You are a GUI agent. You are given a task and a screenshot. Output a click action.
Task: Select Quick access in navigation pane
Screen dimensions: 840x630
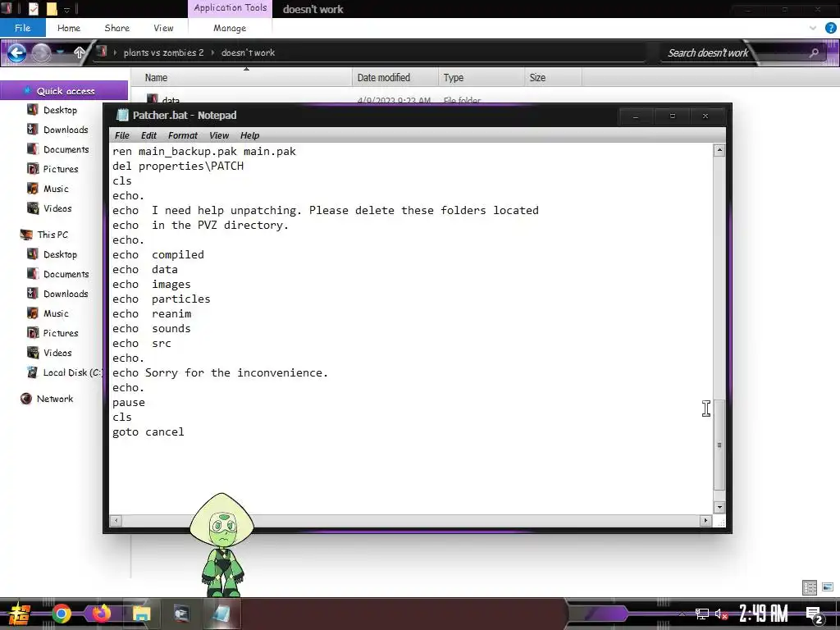click(66, 91)
